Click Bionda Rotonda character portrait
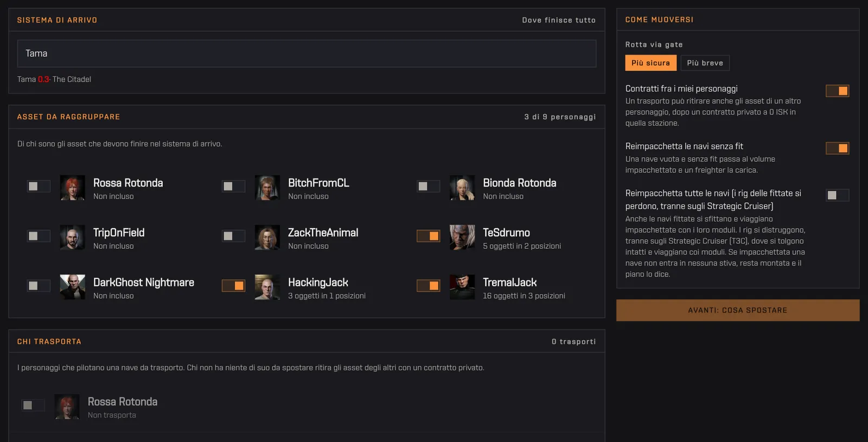 [462, 188]
